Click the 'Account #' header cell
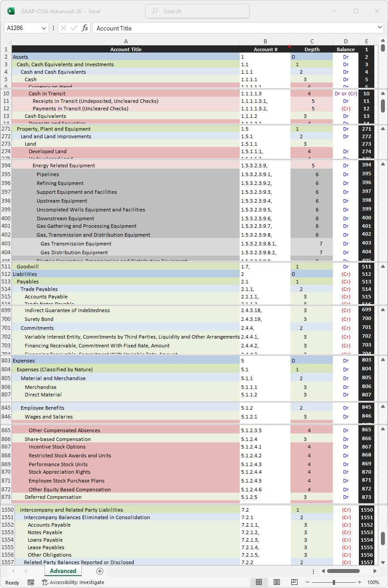The image size is (388, 588). point(265,49)
